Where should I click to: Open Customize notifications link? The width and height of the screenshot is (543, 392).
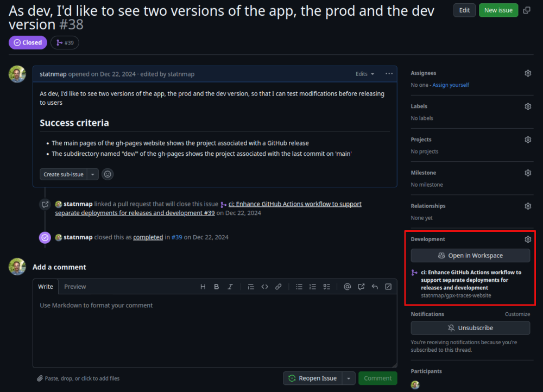[x=517, y=314]
